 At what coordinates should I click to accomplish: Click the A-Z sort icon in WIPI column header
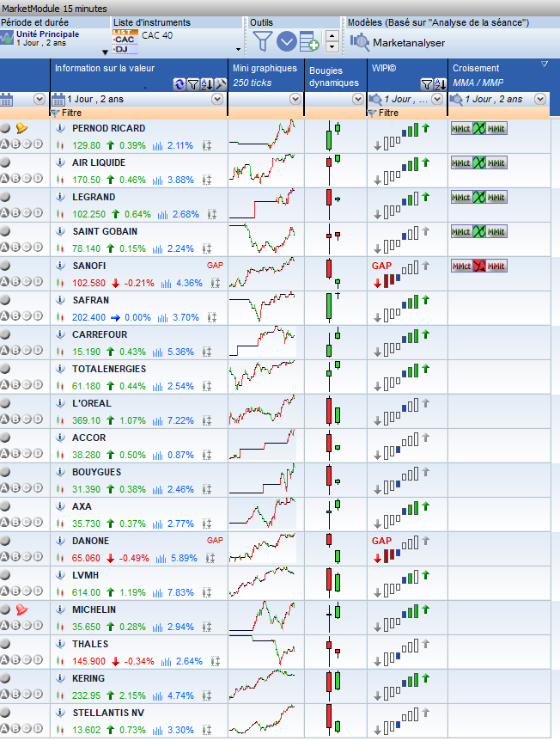pos(440,84)
